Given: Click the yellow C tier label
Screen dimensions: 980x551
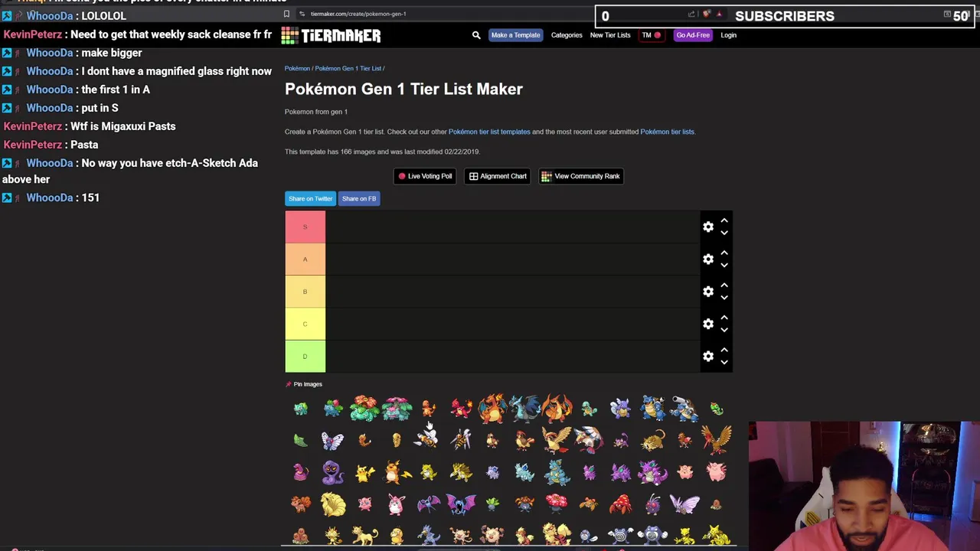Looking at the screenshot, I should [305, 324].
